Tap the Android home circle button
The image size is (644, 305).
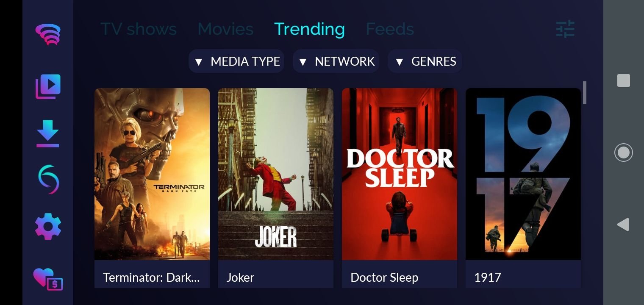(x=623, y=152)
